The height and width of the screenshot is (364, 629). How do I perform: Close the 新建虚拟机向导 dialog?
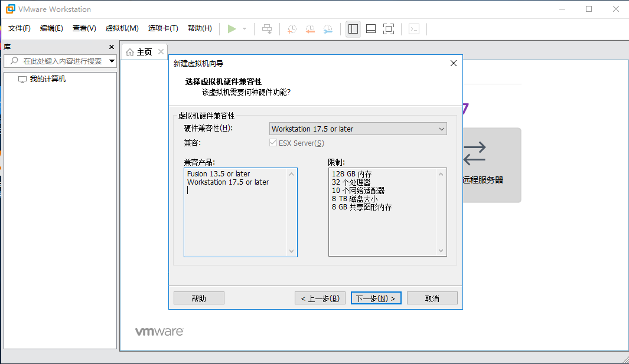(x=454, y=63)
